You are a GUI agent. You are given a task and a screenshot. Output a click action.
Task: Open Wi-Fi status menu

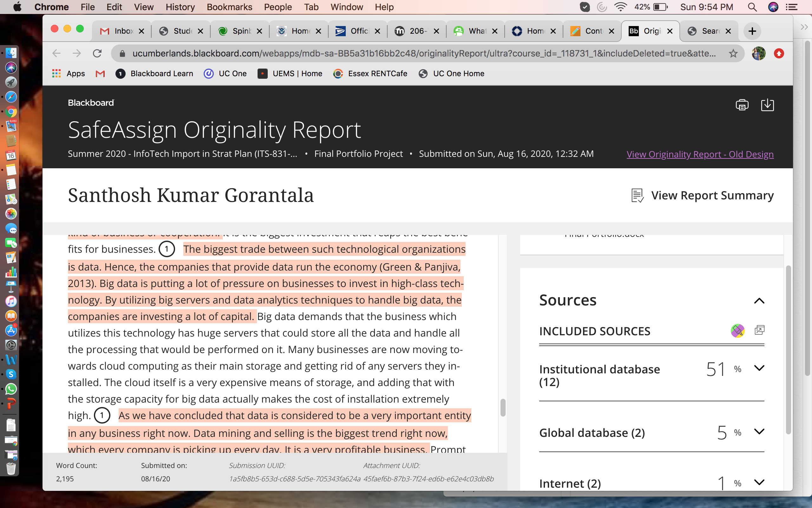click(620, 7)
